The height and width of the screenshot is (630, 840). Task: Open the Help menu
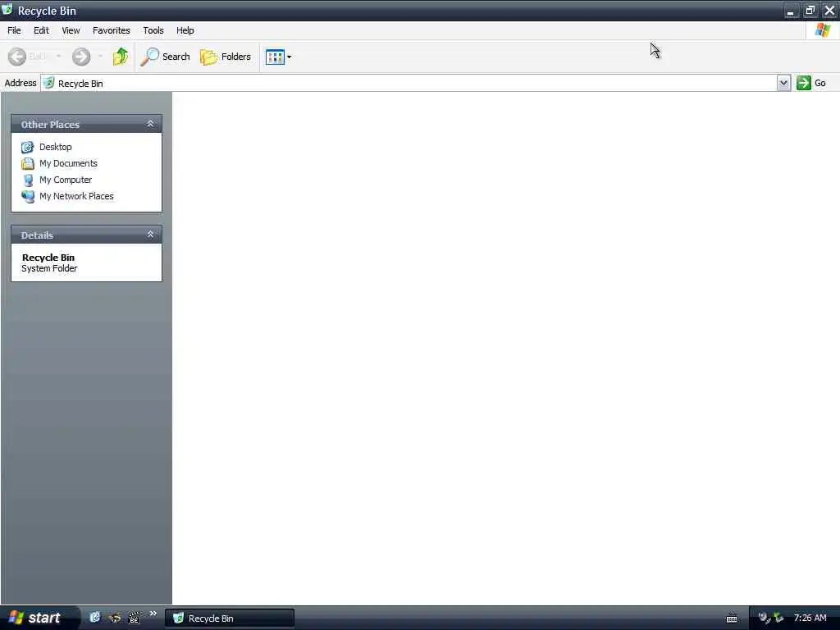185,30
